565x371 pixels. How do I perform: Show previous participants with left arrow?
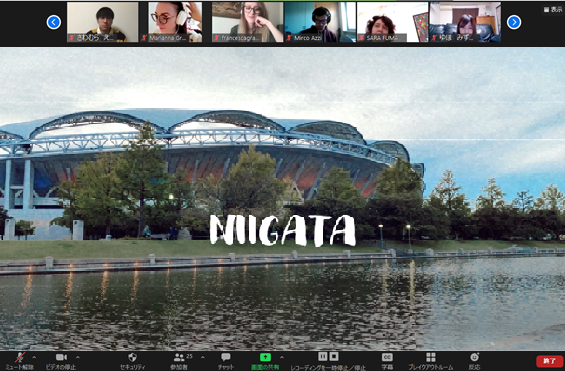coord(54,22)
